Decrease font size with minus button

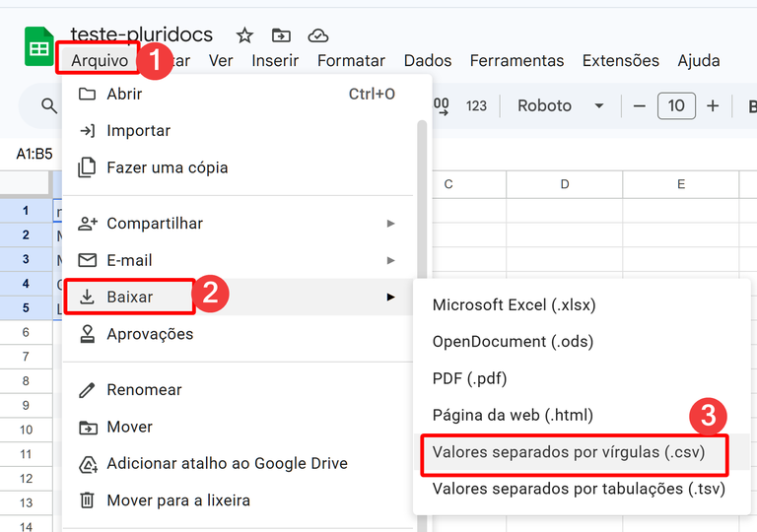[639, 105]
